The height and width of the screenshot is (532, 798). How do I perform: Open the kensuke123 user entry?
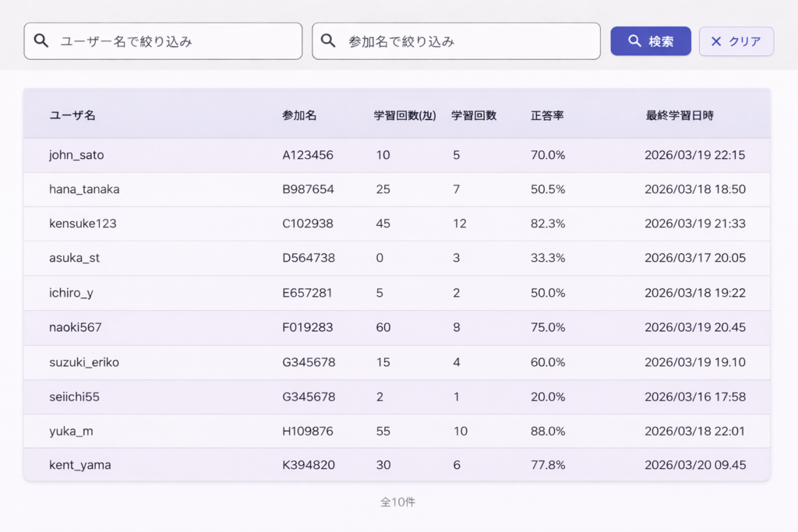pyautogui.click(x=83, y=224)
